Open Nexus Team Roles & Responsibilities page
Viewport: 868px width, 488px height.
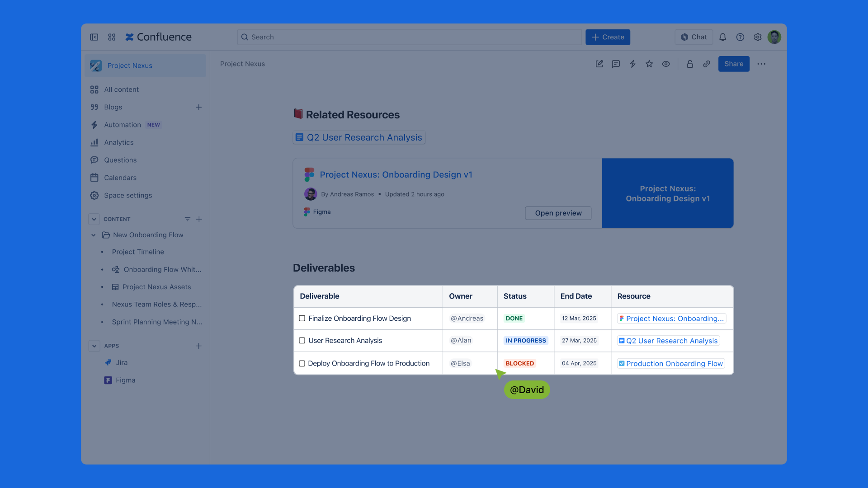(157, 305)
